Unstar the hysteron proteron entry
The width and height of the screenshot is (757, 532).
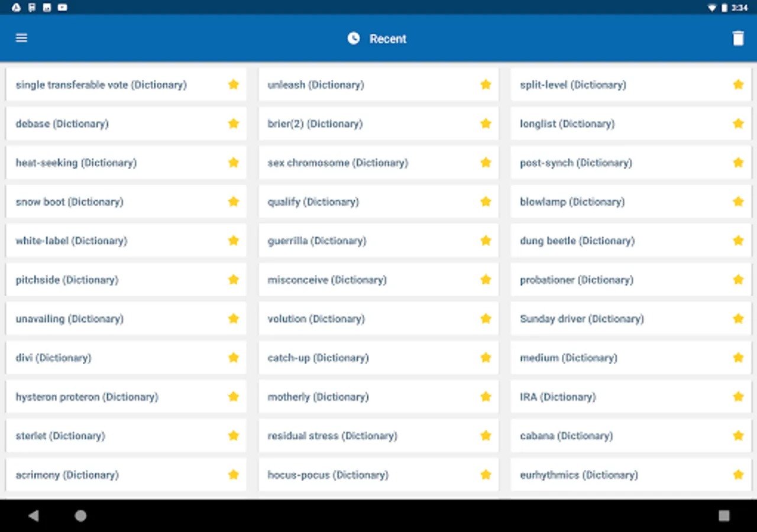click(234, 397)
